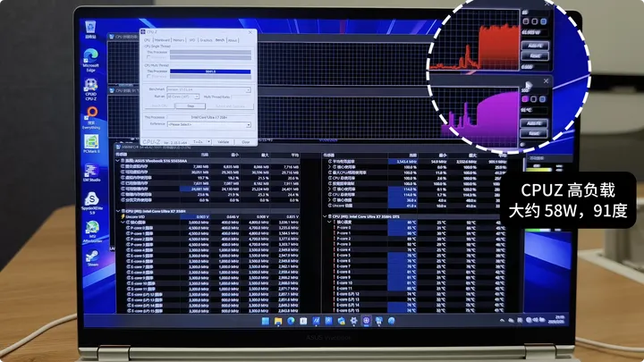644x362 pixels.
Task: Collapse the core temperatures group
Action: pyautogui.click(x=330, y=222)
